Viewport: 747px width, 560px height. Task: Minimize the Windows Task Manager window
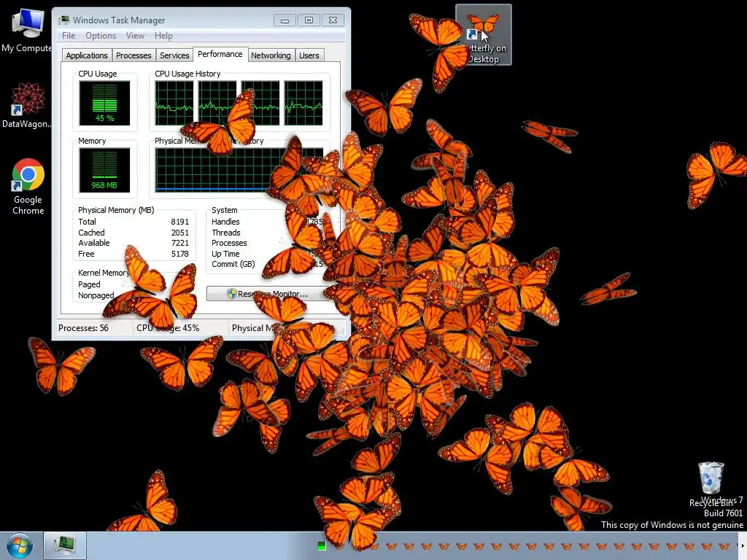[x=285, y=20]
